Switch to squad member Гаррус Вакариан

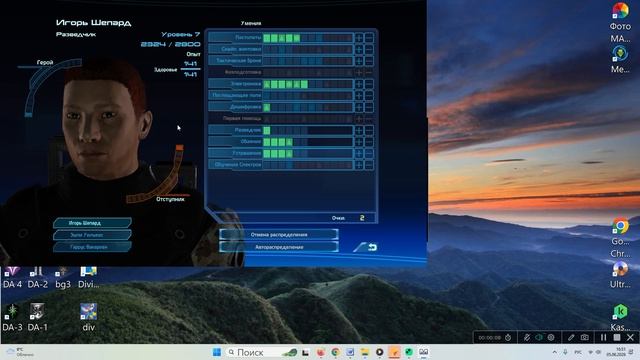pyautogui.click(x=93, y=247)
